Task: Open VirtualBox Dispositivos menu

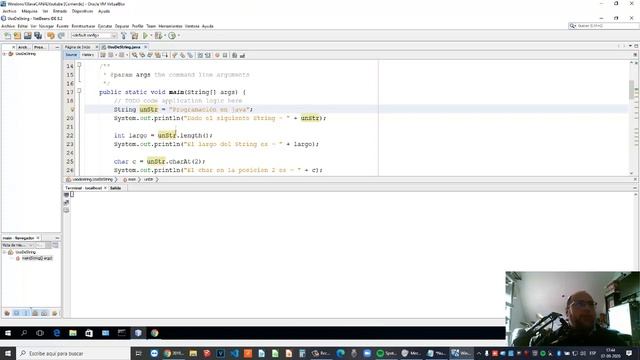Action: click(x=82, y=11)
